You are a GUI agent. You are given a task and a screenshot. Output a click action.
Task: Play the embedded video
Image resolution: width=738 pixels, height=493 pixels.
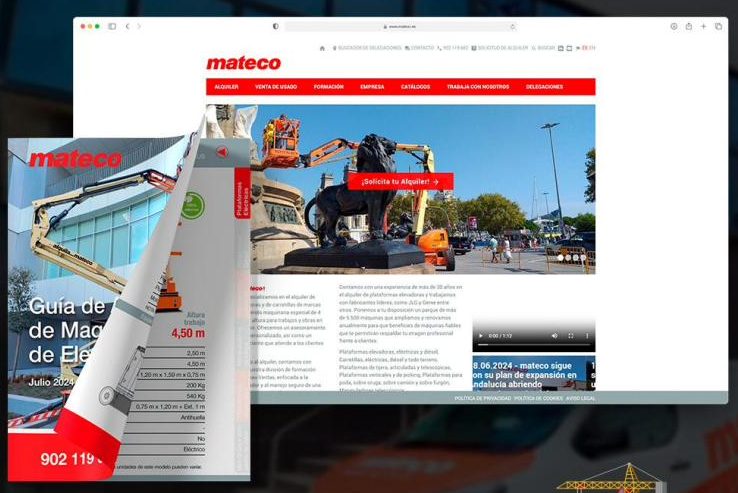481,336
